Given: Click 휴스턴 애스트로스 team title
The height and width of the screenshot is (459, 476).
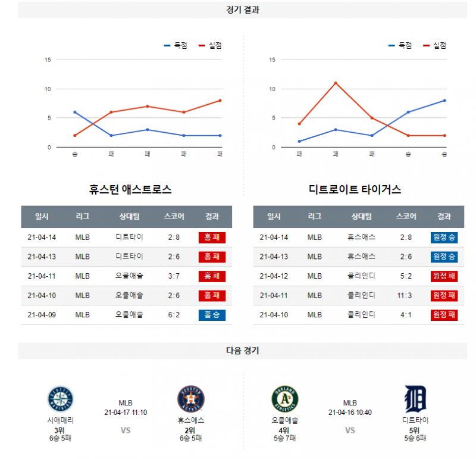Looking at the screenshot, I should [x=130, y=190].
